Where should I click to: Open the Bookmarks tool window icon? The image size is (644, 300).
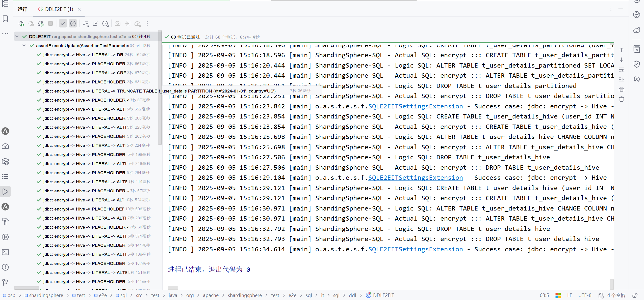[x=5, y=19]
